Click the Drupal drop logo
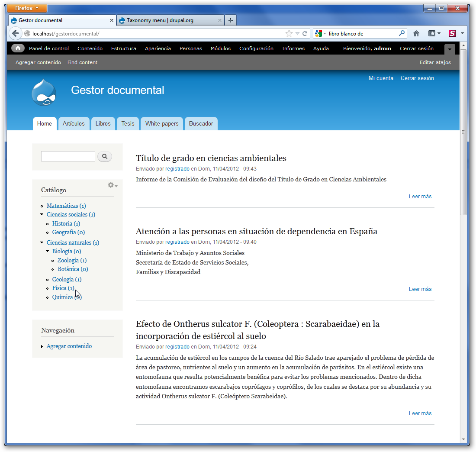This screenshot has height=452, width=476. pos(44,92)
